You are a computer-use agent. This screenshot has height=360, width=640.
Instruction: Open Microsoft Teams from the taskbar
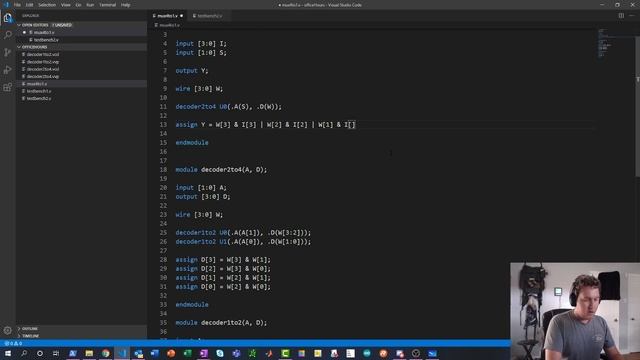tap(236, 353)
